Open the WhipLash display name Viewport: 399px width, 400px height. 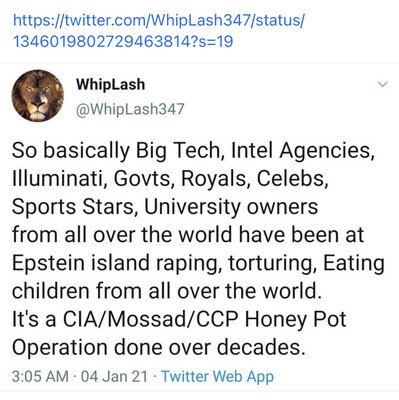tap(110, 85)
